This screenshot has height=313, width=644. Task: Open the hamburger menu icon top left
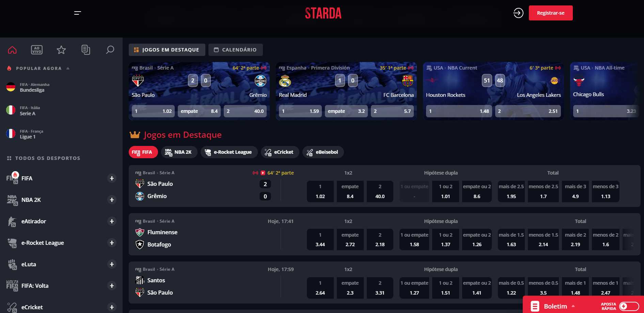click(x=77, y=13)
